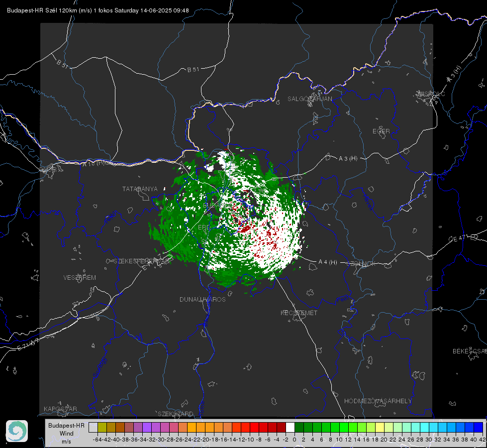Click the KAPOSVÁR city label
487x448 pixels.
click(x=60, y=409)
